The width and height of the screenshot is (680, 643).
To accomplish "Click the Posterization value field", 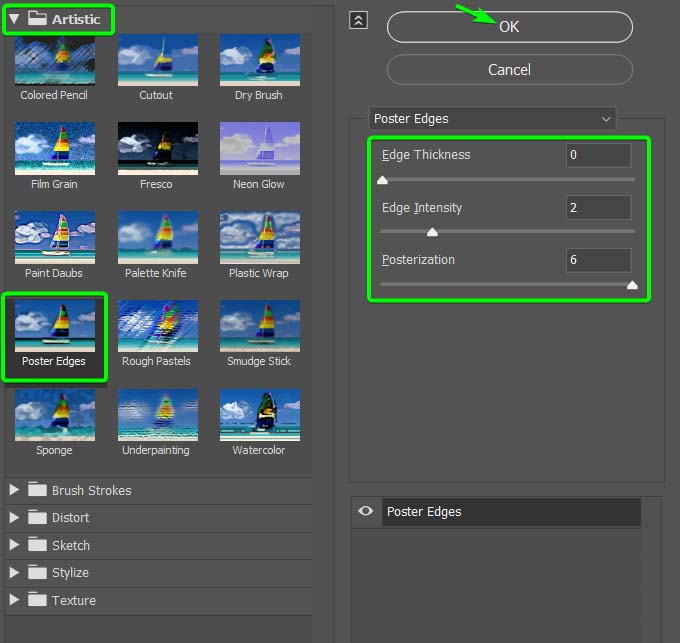I will pos(598,260).
